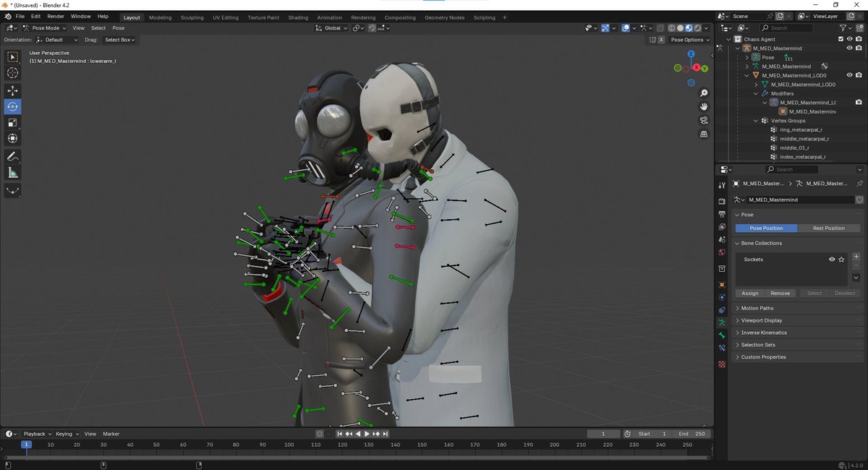Toggle visibility of Sockets bone collection

(x=832, y=259)
